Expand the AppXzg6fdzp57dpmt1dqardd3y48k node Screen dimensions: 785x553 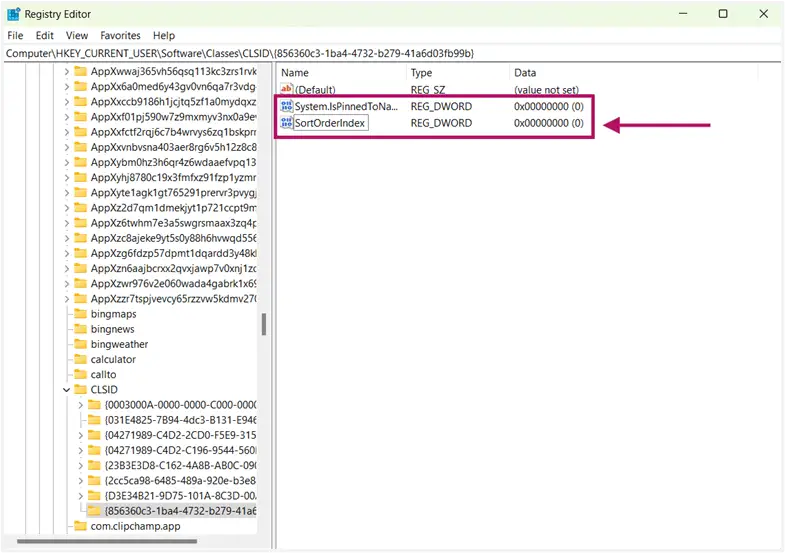pyautogui.click(x=67, y=253)
